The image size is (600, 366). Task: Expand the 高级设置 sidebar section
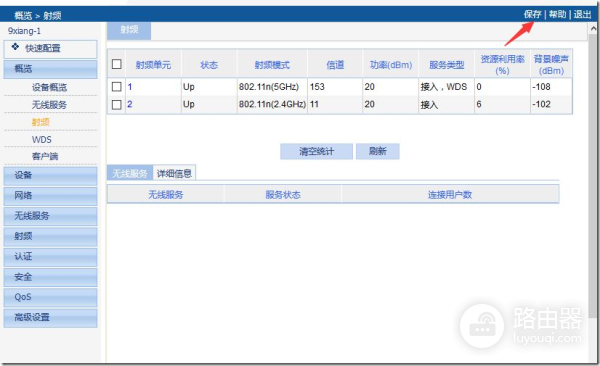coord(50,318)
